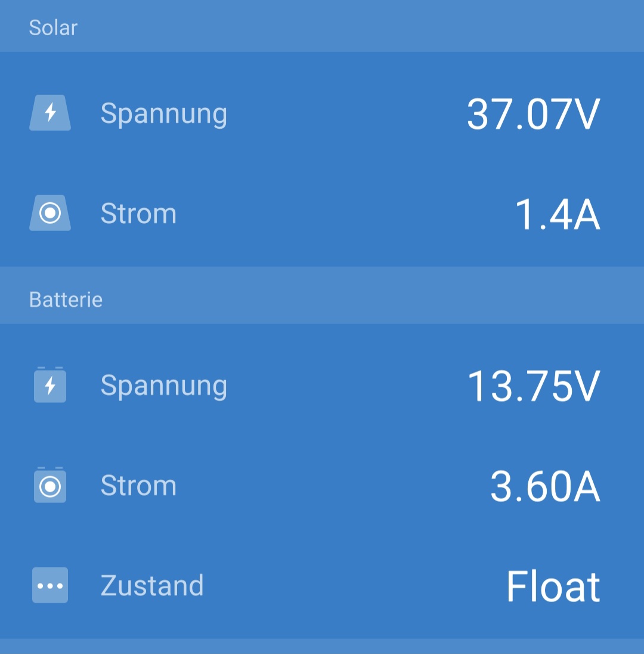Tap the Zustand label
Screen dimensions: 644x654
coord(152,585)
